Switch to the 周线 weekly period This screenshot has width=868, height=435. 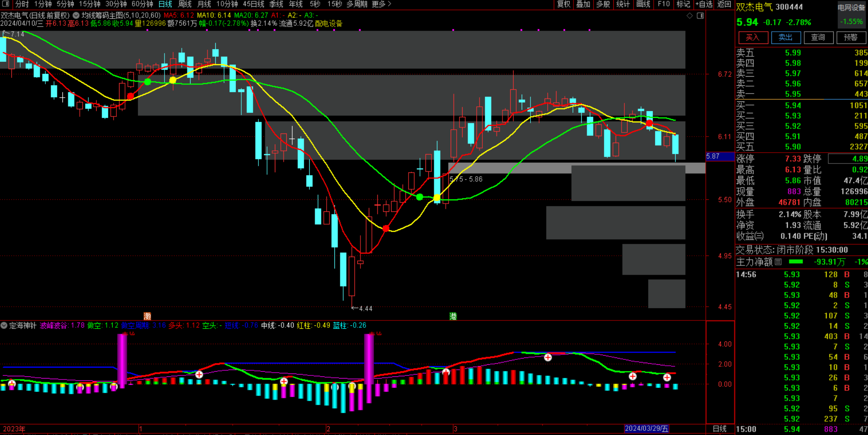(185, 4)
